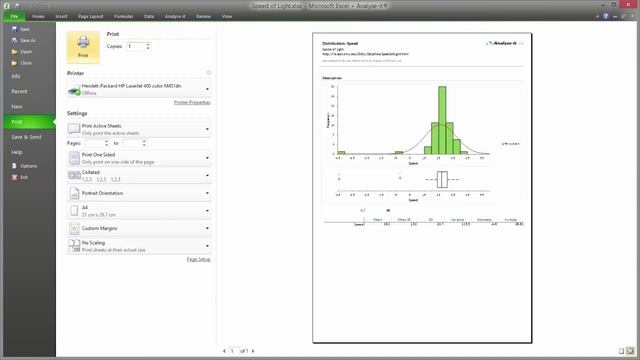Switch to the Home ribbon tab
The image size is (640, 360).
pos(38,16)
